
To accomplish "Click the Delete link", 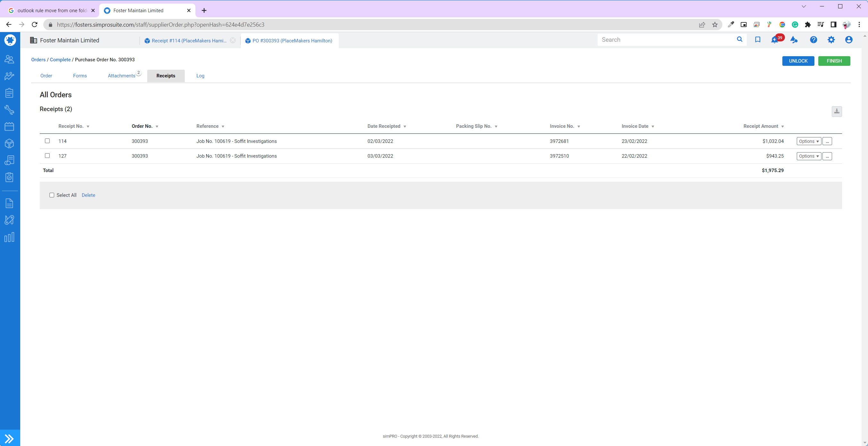I will [x=88, y=195].
